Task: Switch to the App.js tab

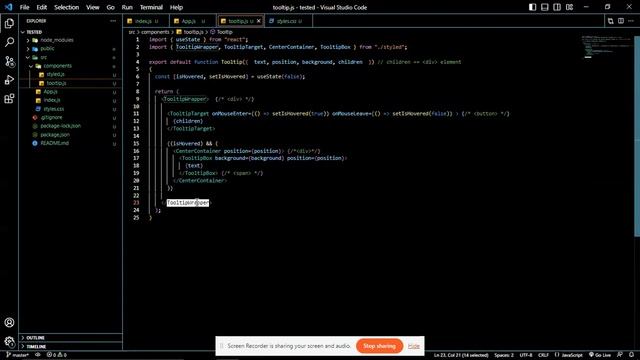Action: pos(192,21)
